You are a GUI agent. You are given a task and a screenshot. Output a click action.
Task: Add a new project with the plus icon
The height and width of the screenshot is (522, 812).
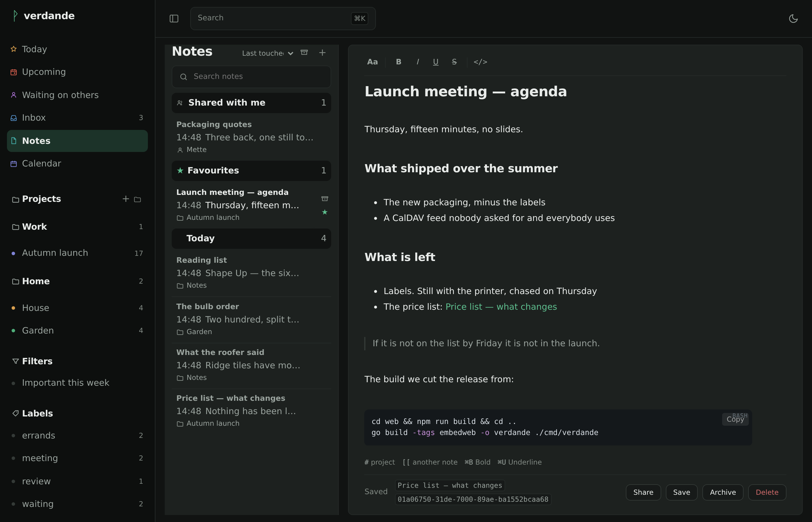click(126, 199)
